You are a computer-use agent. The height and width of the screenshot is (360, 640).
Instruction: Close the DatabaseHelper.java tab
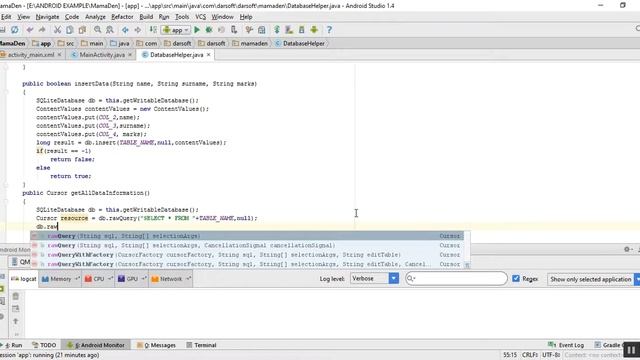click(209, 55)
